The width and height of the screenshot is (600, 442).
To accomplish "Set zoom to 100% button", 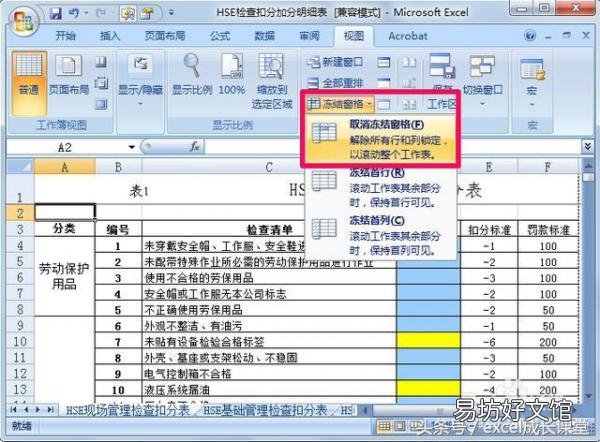I will point(232,76).
